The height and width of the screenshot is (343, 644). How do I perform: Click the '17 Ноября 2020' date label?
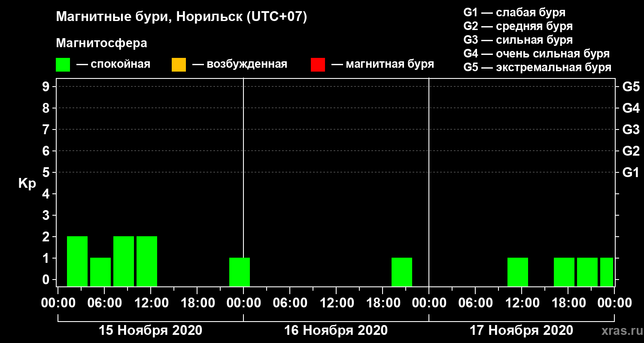point(521,330)
